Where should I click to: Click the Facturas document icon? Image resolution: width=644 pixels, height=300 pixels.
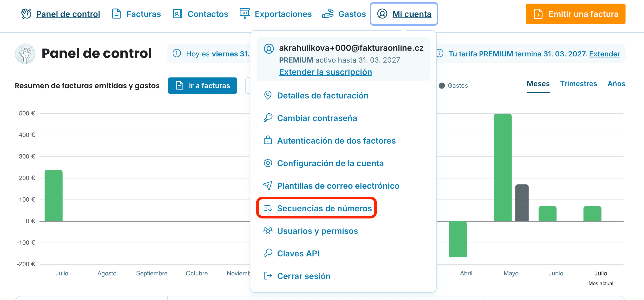pos(116,14)
